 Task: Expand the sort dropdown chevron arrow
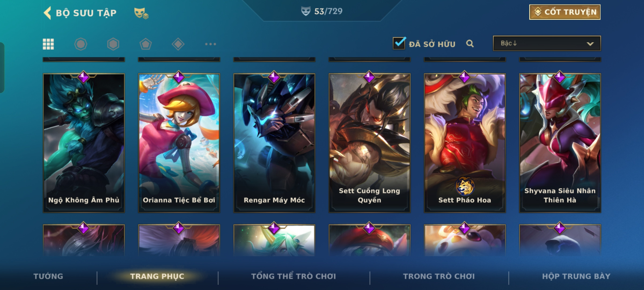pos(590,44)
